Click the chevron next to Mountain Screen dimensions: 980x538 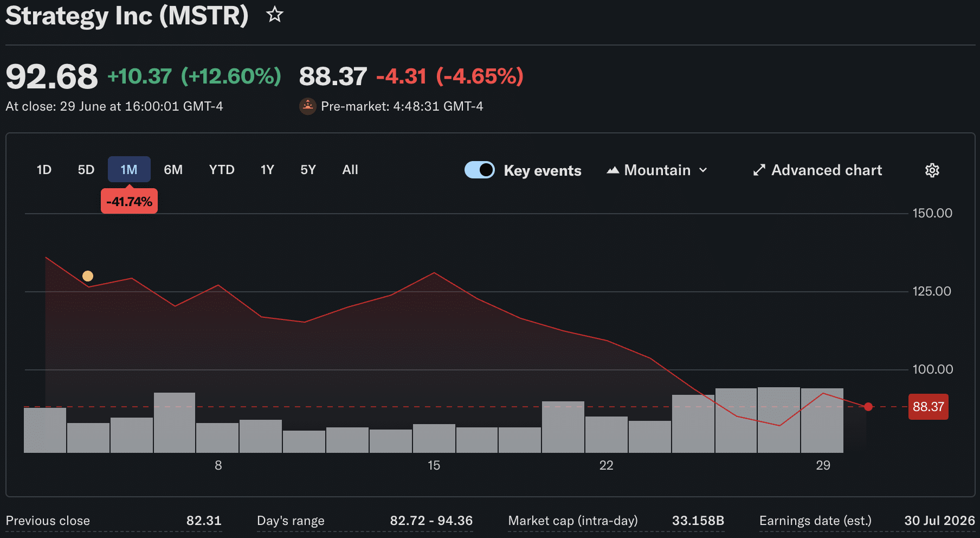[703, 170]
